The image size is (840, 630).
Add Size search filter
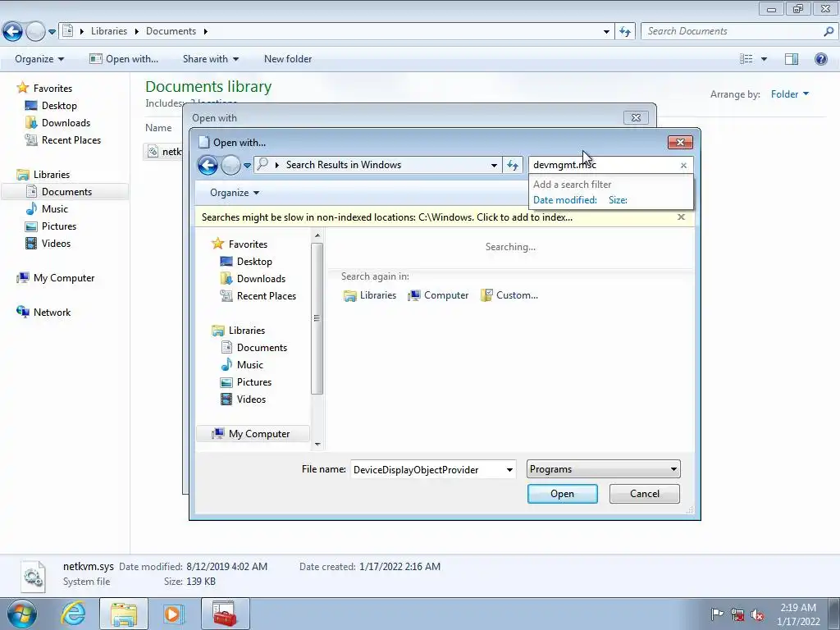pyautogui.click(x=618, y=200)
